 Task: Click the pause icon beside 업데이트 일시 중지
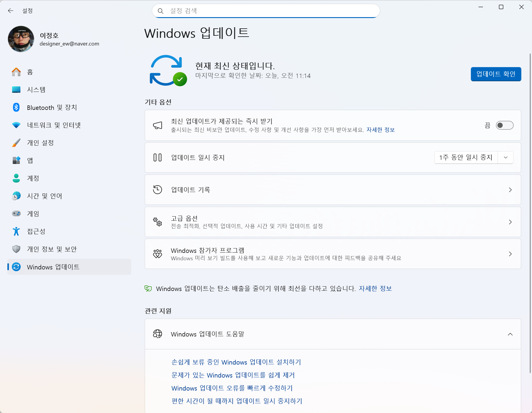158,157
